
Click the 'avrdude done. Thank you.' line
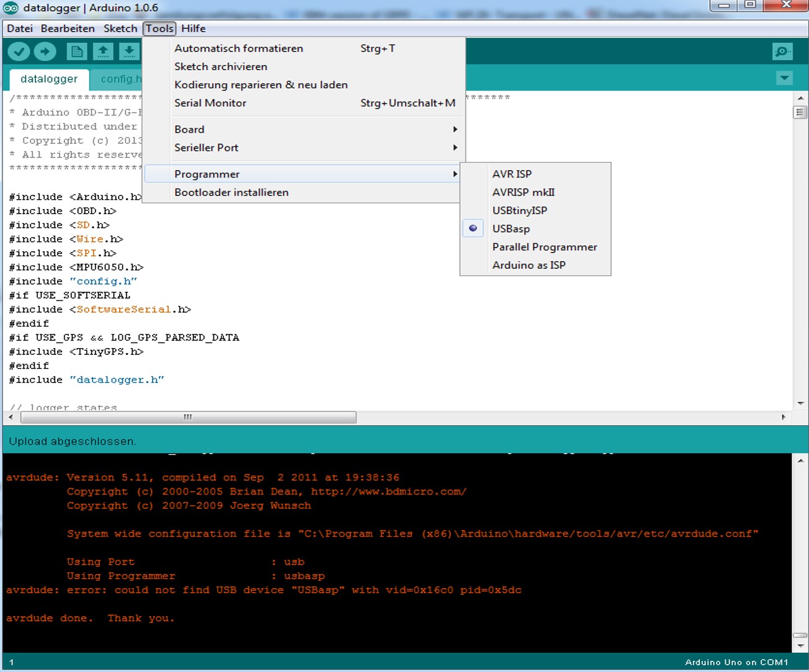(x=90, y=618)
